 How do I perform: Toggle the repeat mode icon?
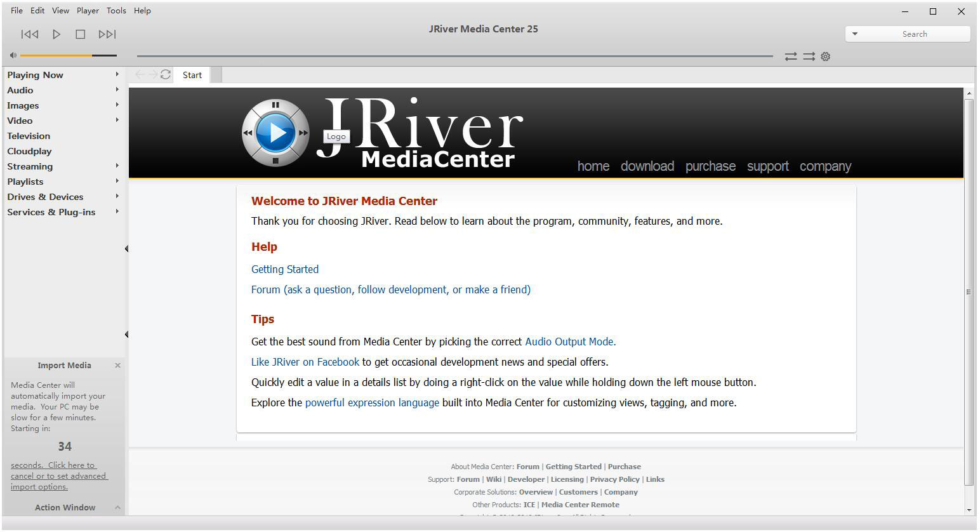(x=809, y=57)
